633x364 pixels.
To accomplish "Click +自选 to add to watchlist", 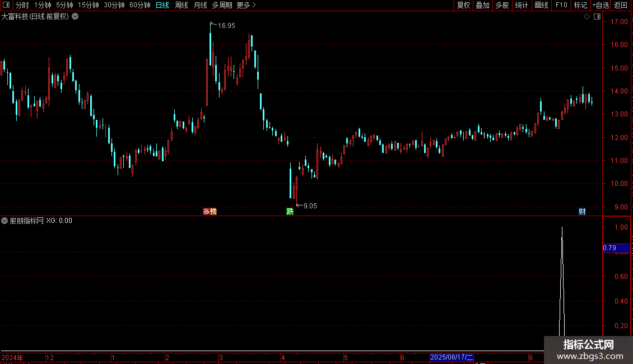I will pos(601,5).
